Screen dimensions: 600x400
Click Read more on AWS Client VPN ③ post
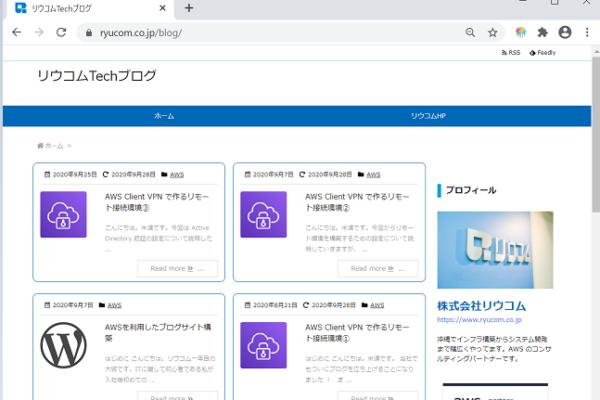pyautogui.click(x=177, y=268)
